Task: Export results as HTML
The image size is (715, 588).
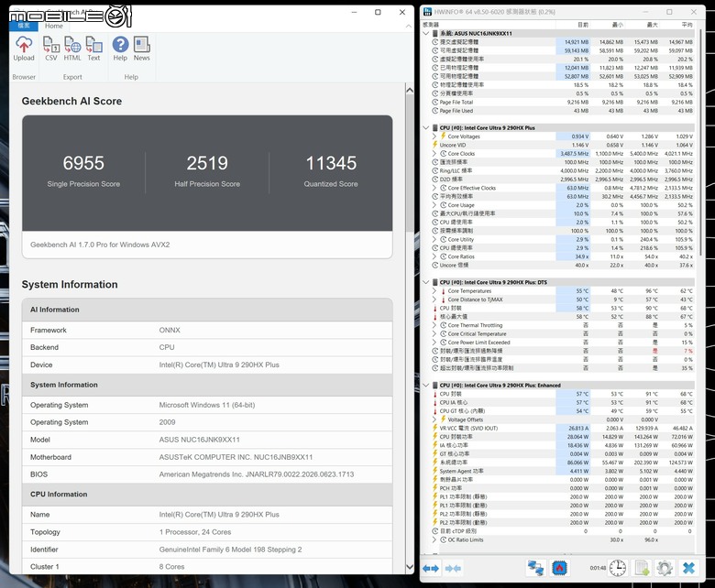Action: pos(72,49)
